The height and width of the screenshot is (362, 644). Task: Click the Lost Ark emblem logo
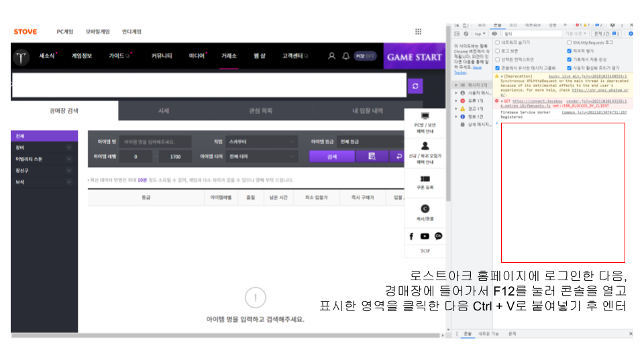pos(21,57)
